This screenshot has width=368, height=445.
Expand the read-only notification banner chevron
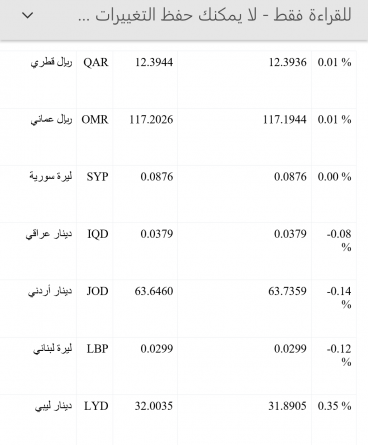coord(28,15)
